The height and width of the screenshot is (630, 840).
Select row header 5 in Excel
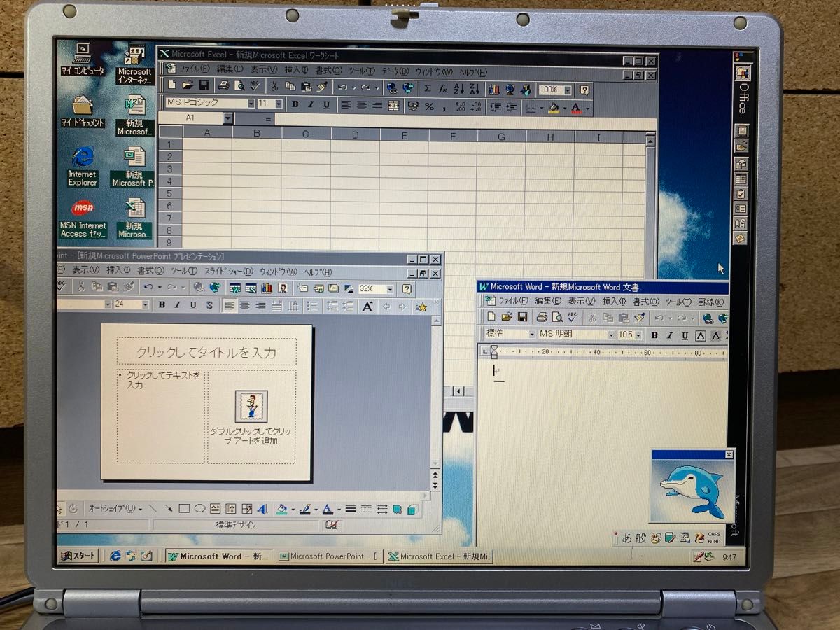coord(169,193)
